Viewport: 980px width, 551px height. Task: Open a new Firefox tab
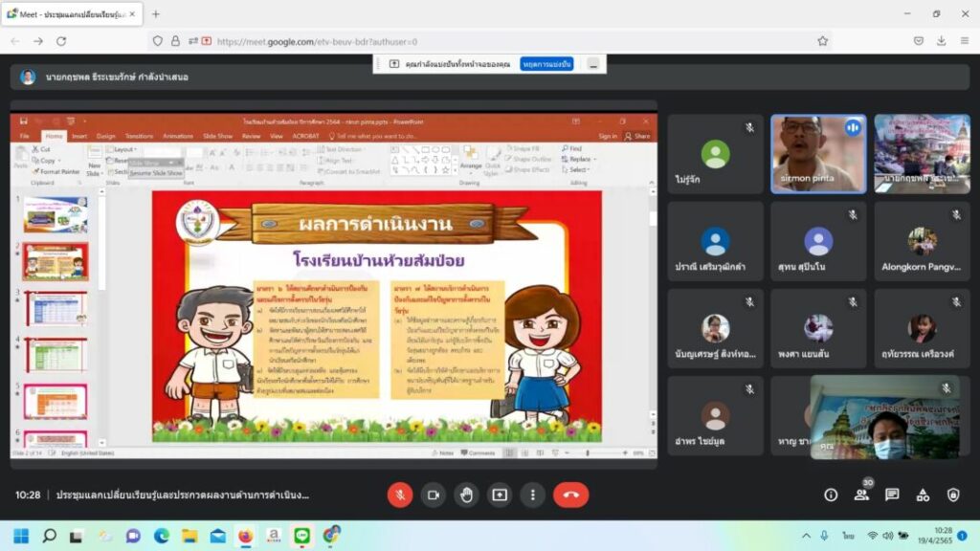click(156, 13)
